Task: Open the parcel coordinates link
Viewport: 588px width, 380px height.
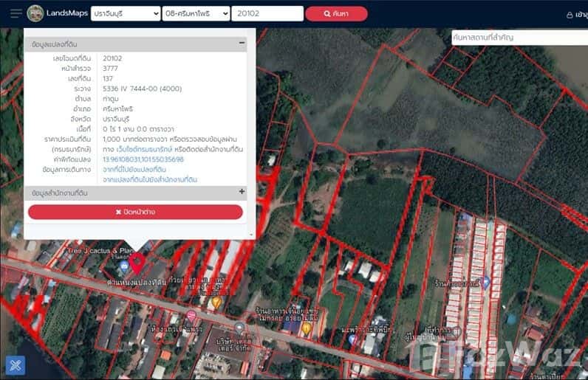Action: click(x=143, y=159)
